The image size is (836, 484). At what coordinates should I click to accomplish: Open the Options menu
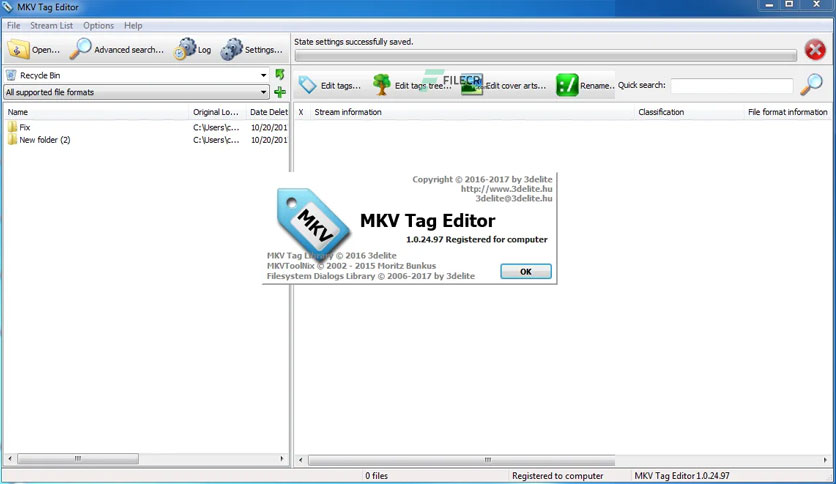[x=98, y=26]
